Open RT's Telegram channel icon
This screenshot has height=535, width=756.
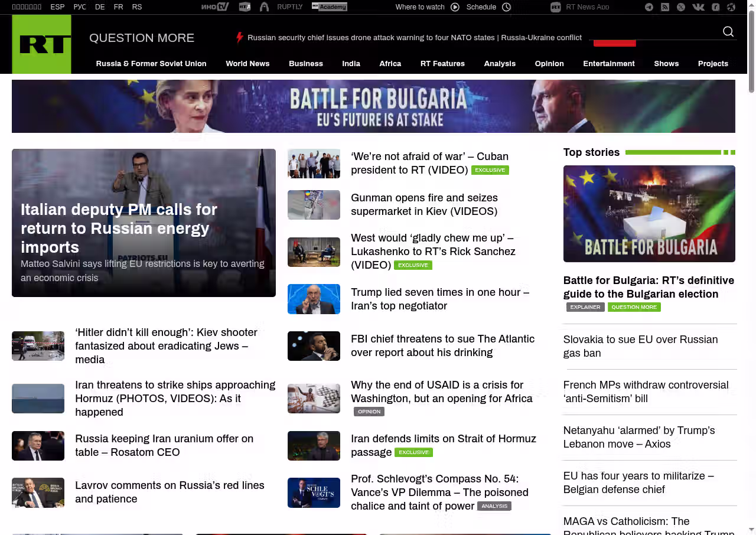pos(649,7)
